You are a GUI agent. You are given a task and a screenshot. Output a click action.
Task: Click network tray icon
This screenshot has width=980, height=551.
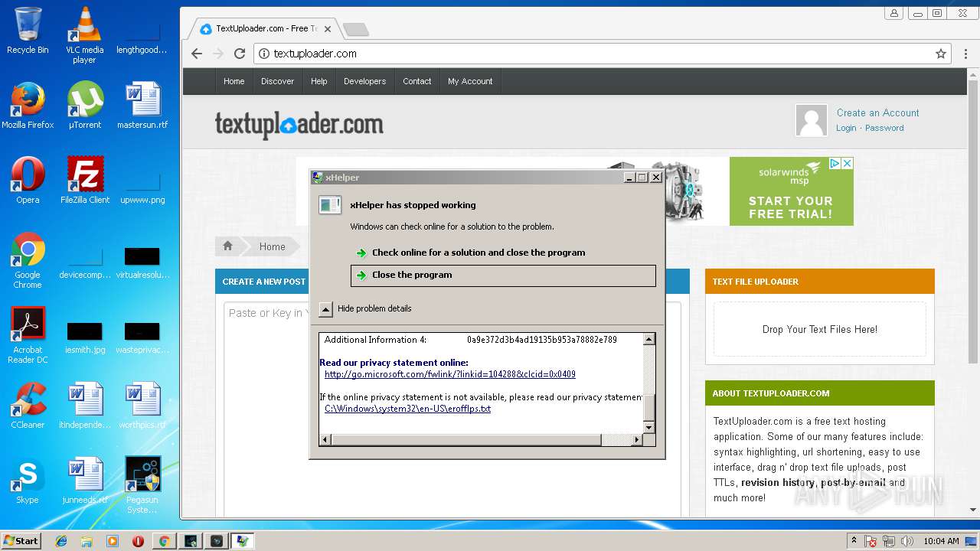pyautogui.click(x=889, y=541)
